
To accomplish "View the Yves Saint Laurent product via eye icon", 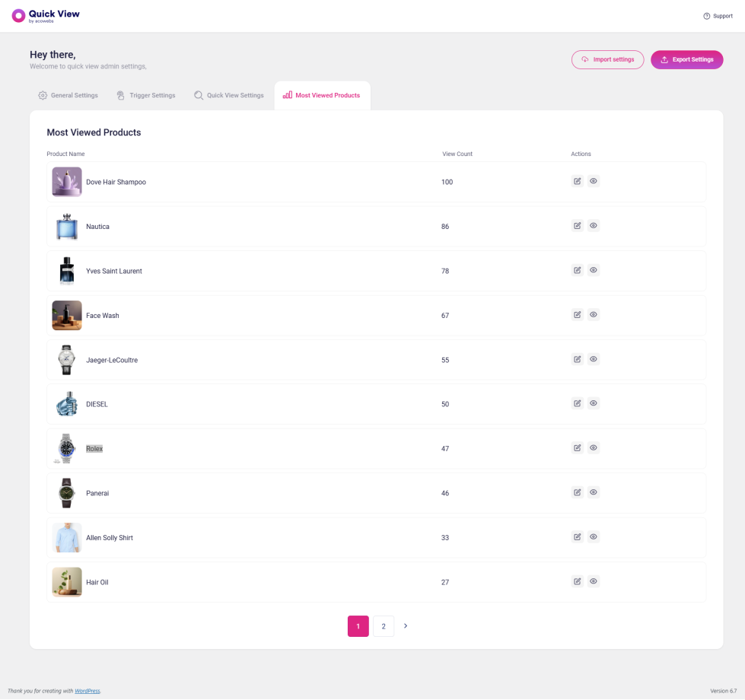I will (x=594, y=270).
